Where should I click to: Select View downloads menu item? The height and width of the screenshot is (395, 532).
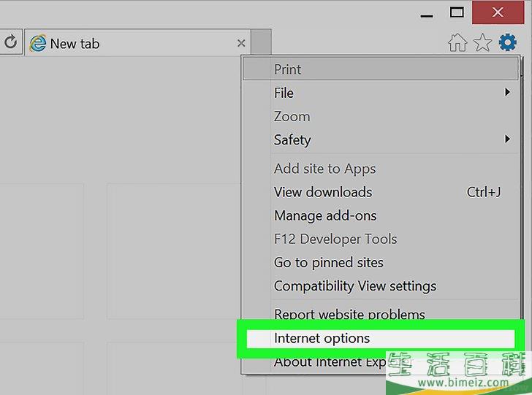click(381, 192)
